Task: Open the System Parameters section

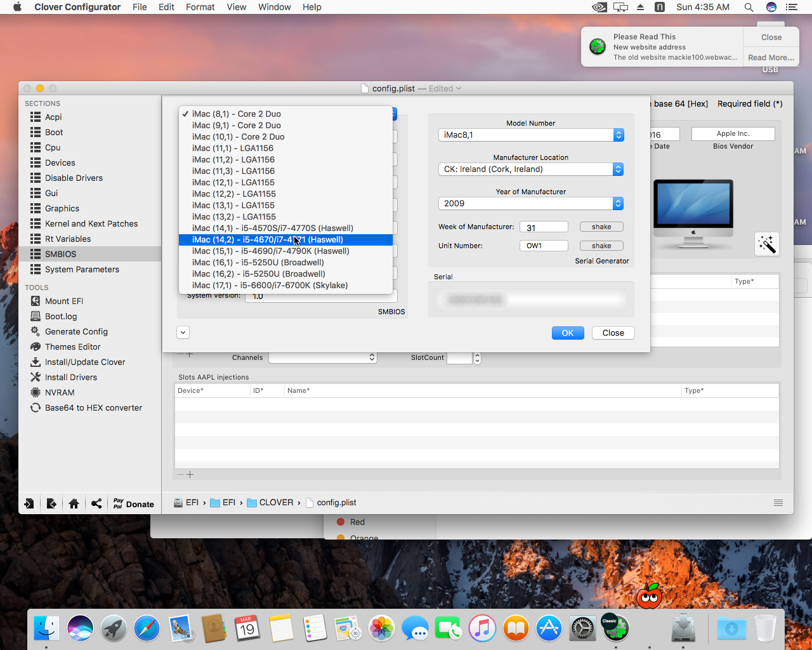Action: point(82,269)
